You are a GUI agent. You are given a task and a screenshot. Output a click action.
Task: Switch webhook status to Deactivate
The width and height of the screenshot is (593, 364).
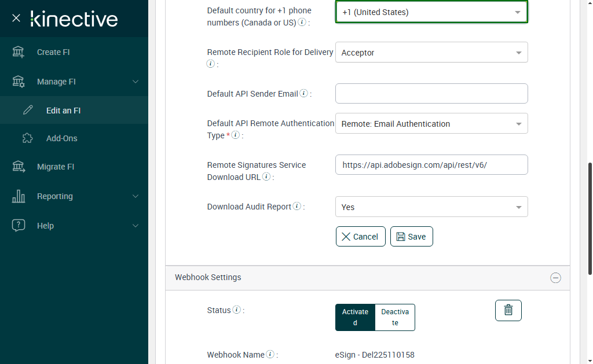point(395,317)
